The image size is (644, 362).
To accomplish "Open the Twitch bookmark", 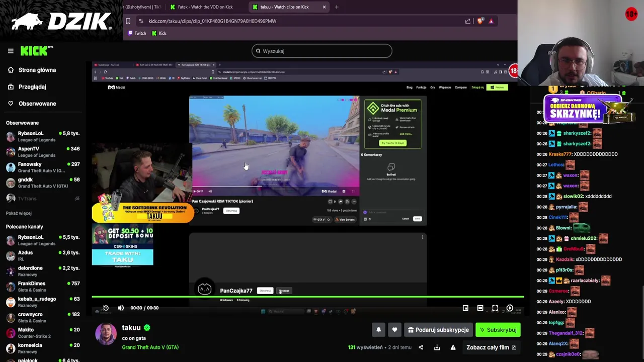I will [136, 33].
